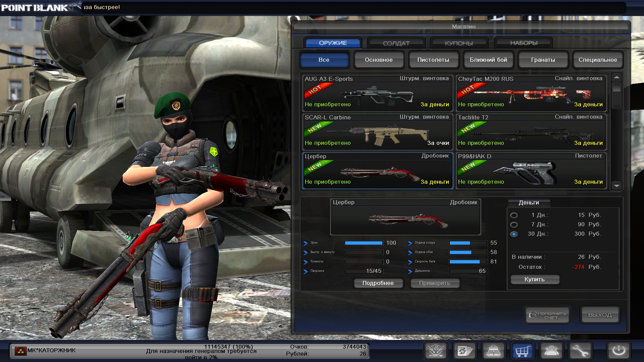Click stat arrow icon next to Урон
The image size is (644, 362).
(x=306, y=243)
